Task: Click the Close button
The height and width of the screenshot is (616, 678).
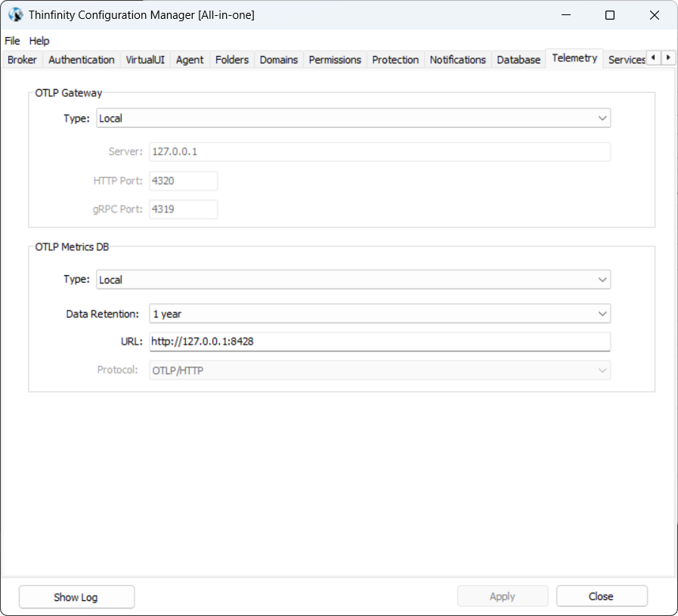Action: 602,596
